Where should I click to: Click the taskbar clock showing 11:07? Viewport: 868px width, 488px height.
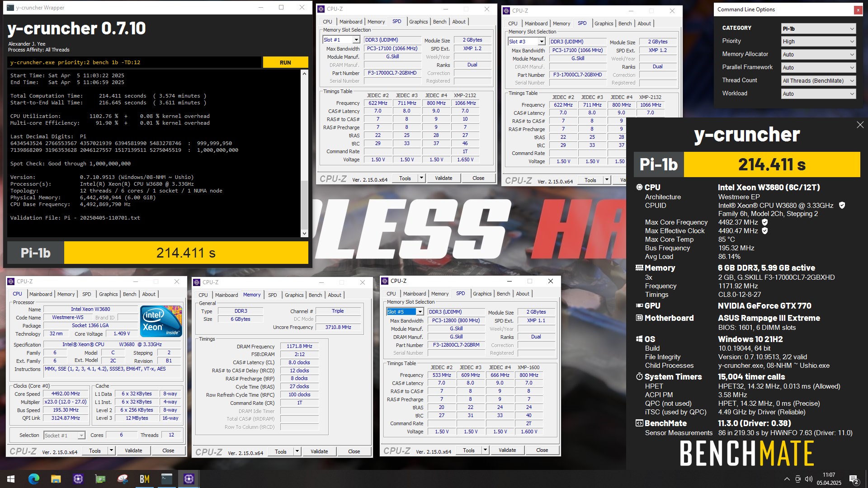pyautogui.click(x=829, y=479)
